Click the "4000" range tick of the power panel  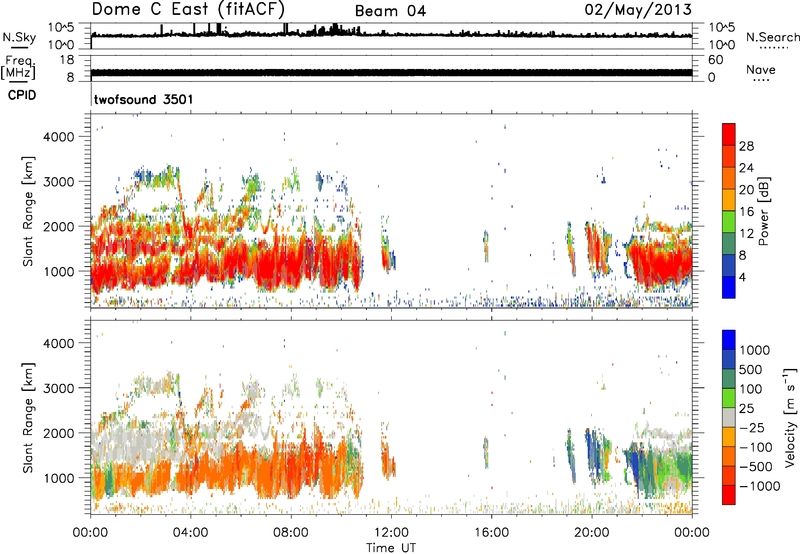tap(59, 137)
